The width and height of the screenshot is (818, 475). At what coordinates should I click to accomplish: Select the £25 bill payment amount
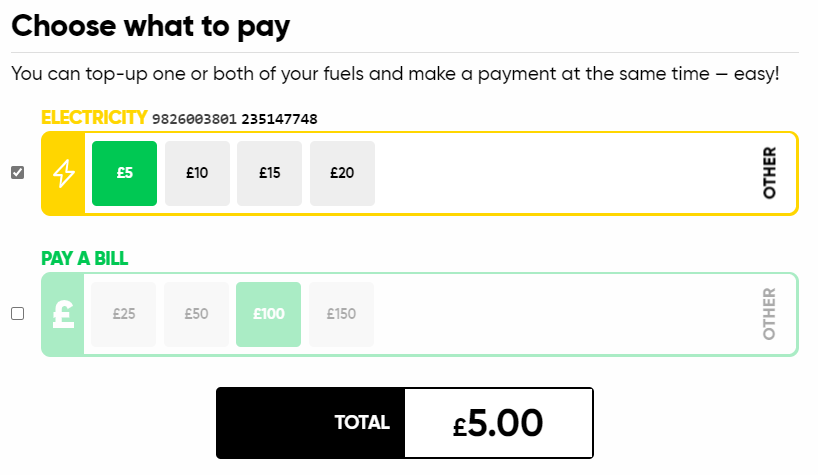click(x=124, y=314)
